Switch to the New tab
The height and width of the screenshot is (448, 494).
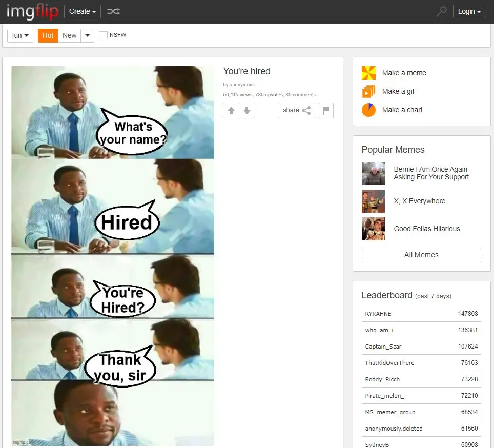pos(69,35)
